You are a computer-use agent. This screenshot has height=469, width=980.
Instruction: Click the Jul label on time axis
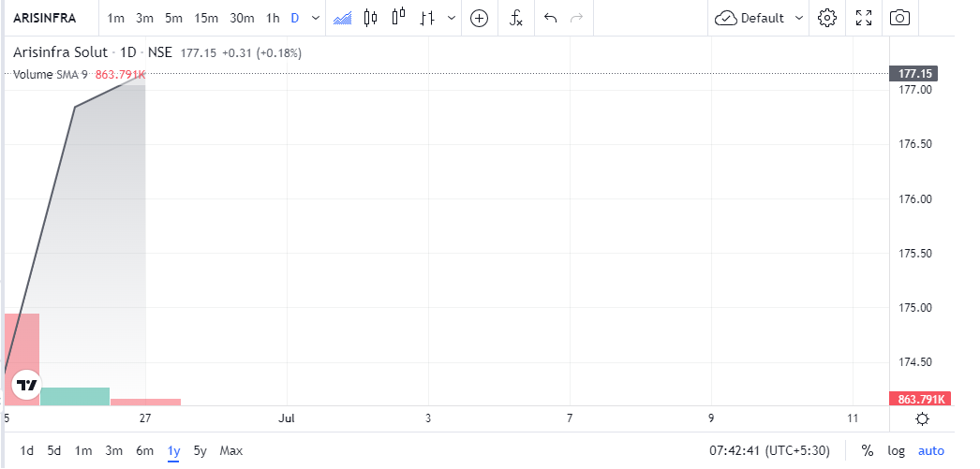point(287,418)
